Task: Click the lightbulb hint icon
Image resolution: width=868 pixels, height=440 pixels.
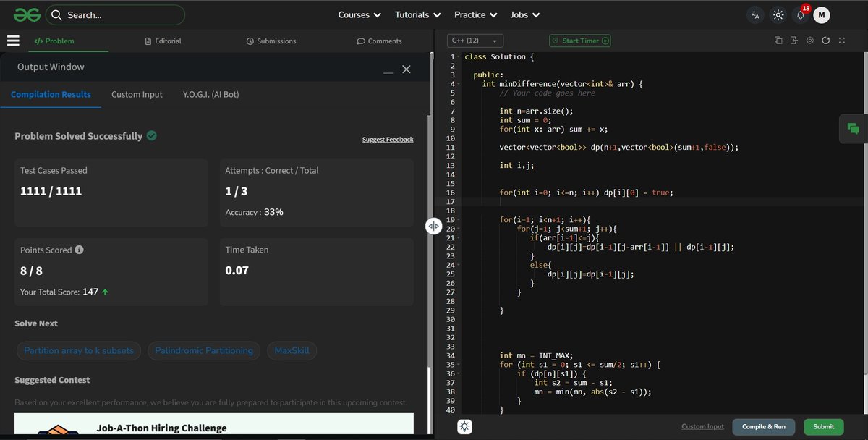Action: point(465,427)
